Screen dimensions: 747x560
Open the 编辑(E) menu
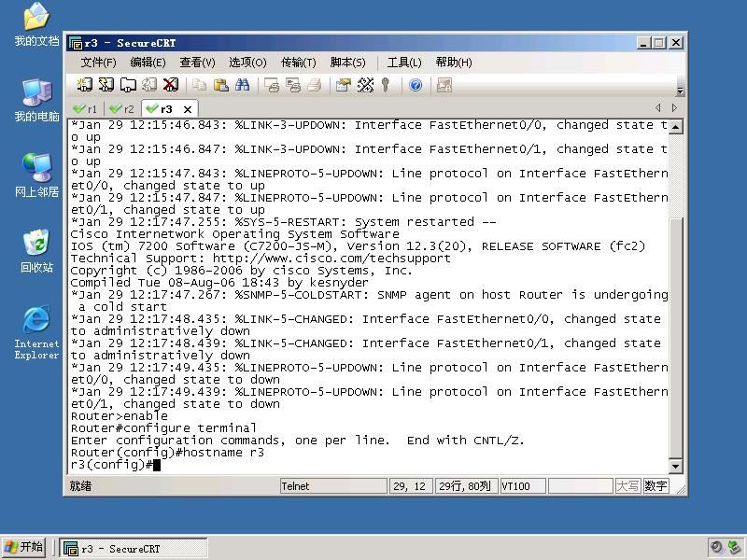coord(148,63)
